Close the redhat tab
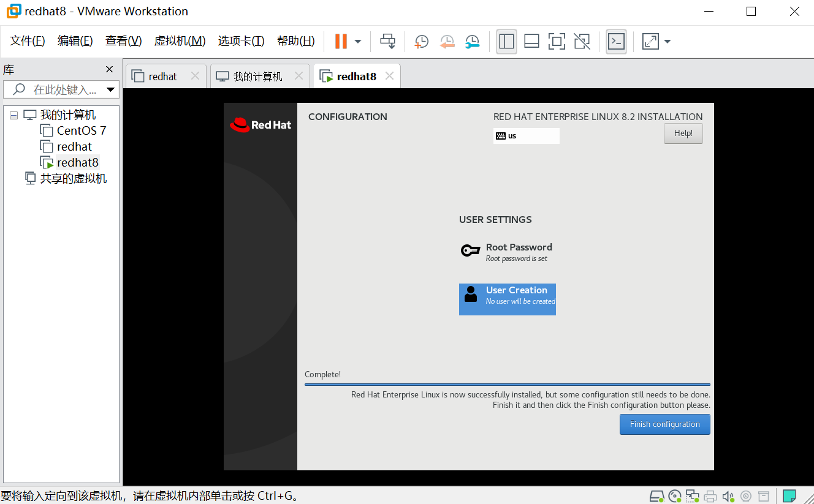The height and width of the screenshot is (504, 814). pos(195,76)
